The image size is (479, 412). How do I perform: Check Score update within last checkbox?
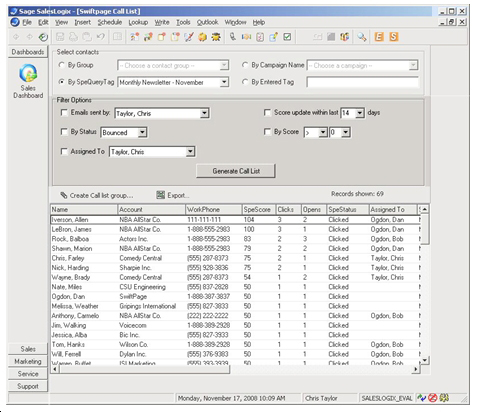(267, 113)
